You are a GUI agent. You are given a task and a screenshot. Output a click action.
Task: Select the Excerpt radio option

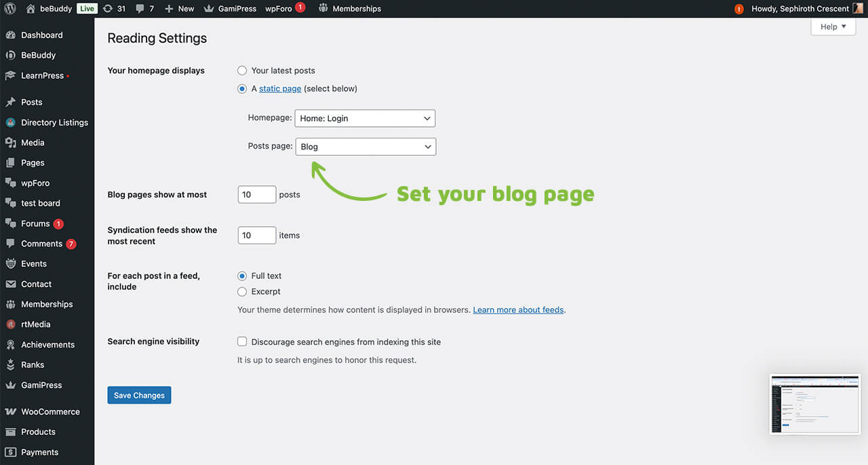point(242,292)
